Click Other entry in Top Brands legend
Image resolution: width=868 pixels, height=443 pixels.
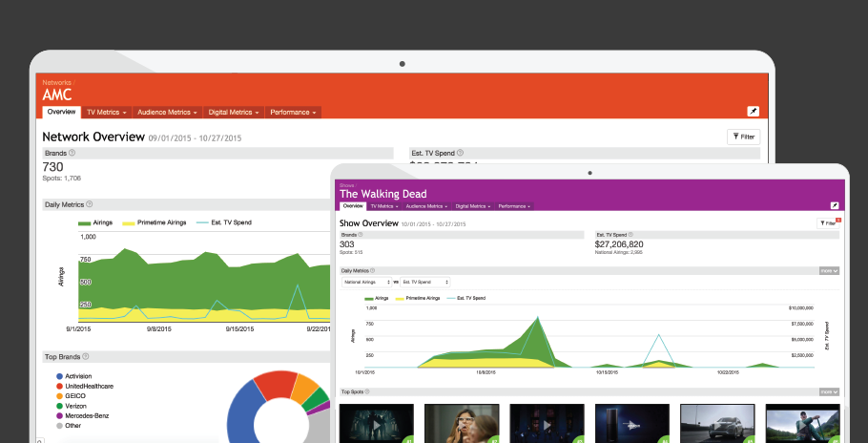69,425
